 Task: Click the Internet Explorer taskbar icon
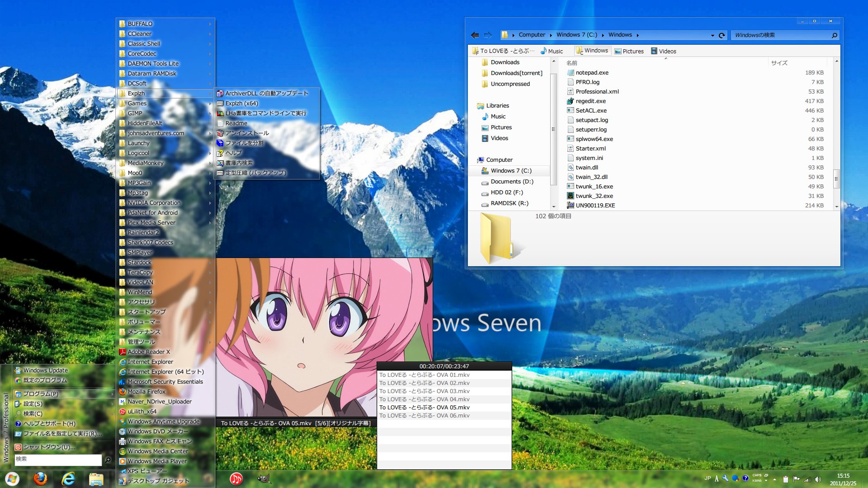[x=68, y=479]
